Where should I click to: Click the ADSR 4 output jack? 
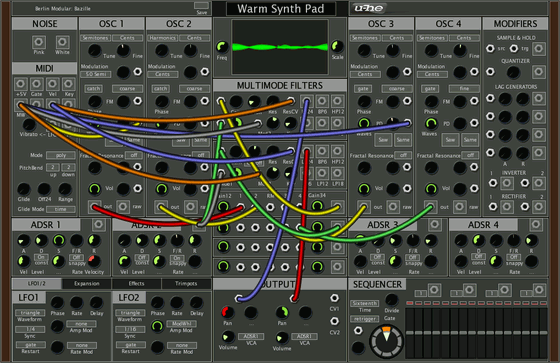tap(535, 224)
